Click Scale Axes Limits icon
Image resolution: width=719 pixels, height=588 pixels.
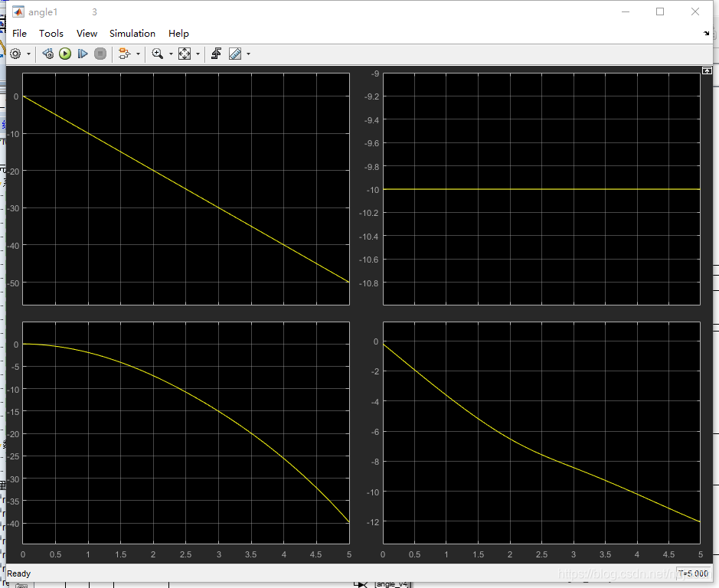[185, 54]
